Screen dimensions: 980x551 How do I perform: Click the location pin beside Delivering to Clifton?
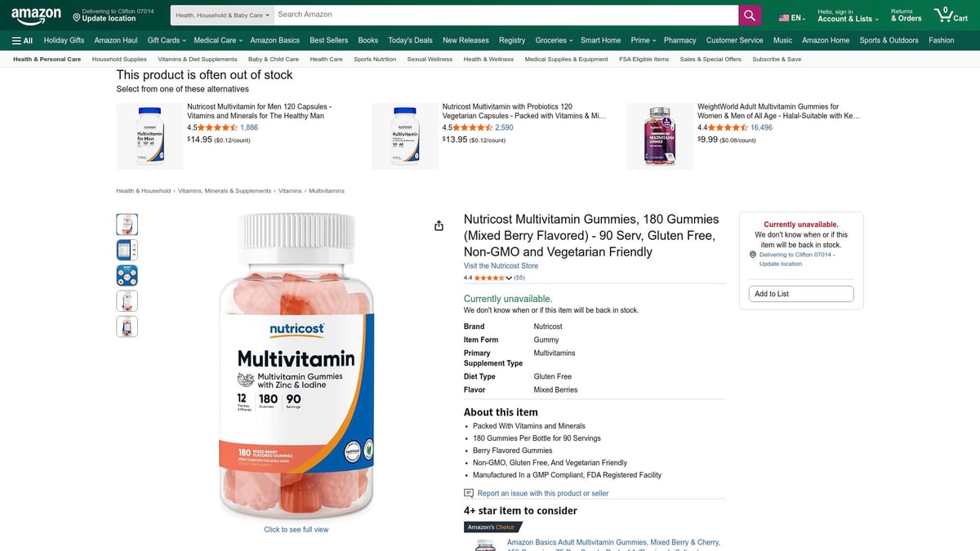752,254
